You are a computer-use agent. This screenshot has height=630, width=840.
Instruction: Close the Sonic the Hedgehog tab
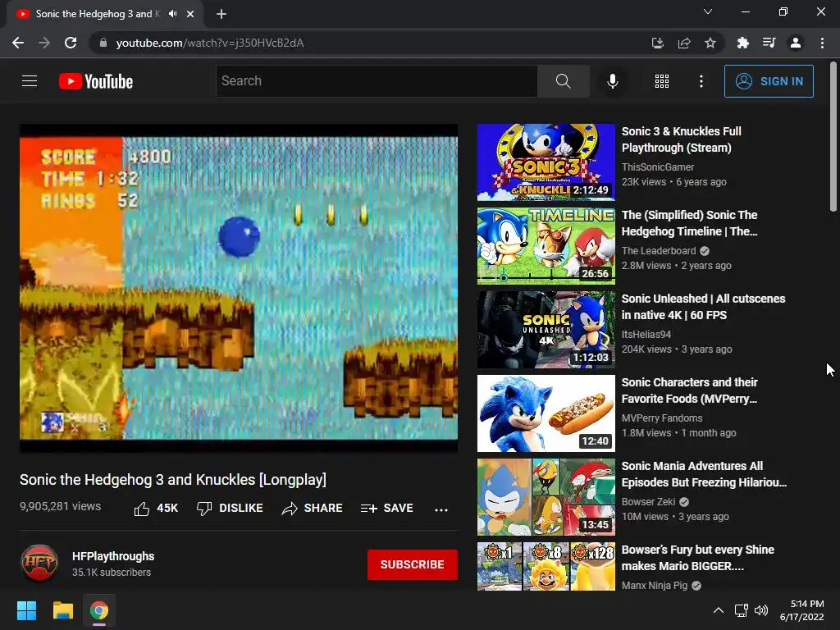click(190, 14)
